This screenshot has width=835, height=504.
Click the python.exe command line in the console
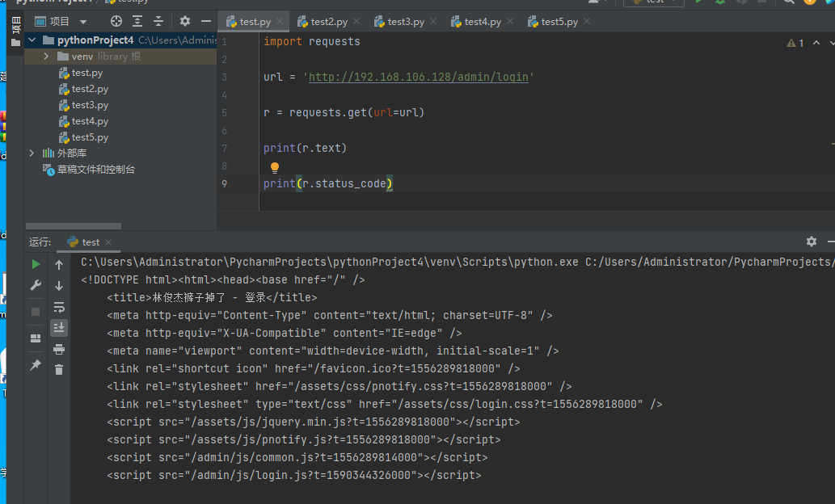(457, 262)
